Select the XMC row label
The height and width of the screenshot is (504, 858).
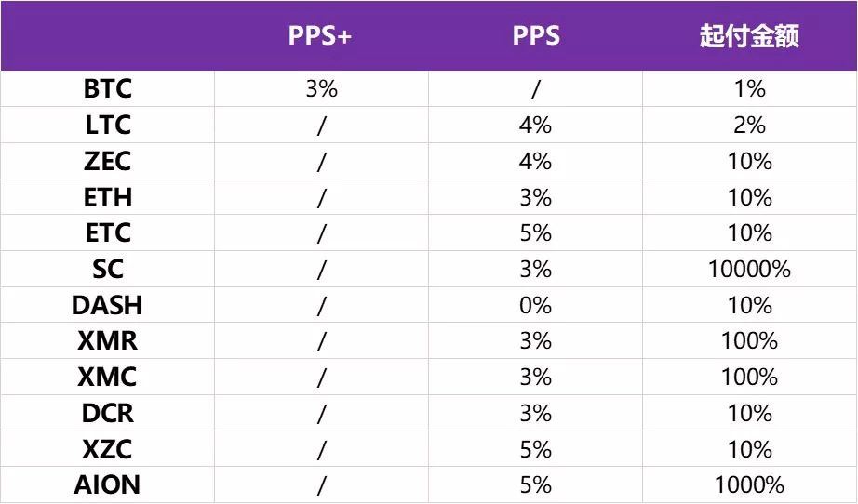(108, 378)
